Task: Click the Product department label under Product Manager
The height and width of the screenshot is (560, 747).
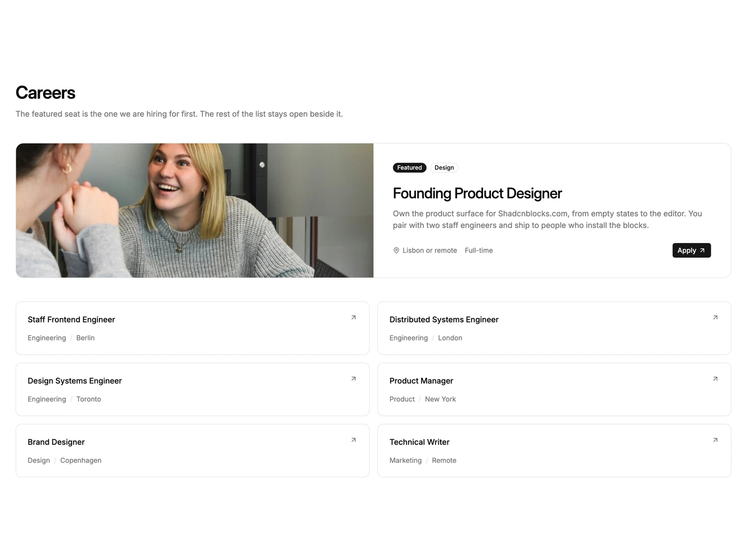Action: [x=402, y=399]
